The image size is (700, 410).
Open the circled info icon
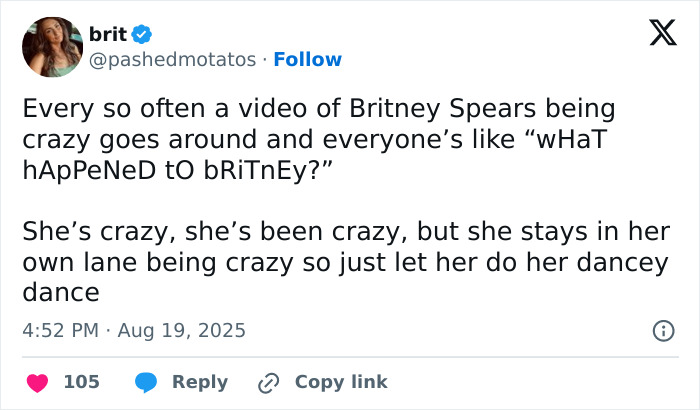661,330
